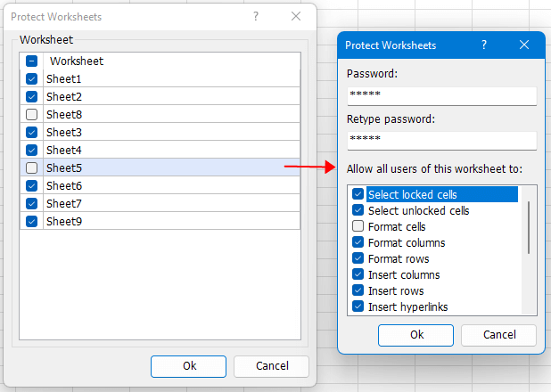This screenshot has height=392, width=551.
Task: Uncheck the Format columns permission
Action: 358,242
